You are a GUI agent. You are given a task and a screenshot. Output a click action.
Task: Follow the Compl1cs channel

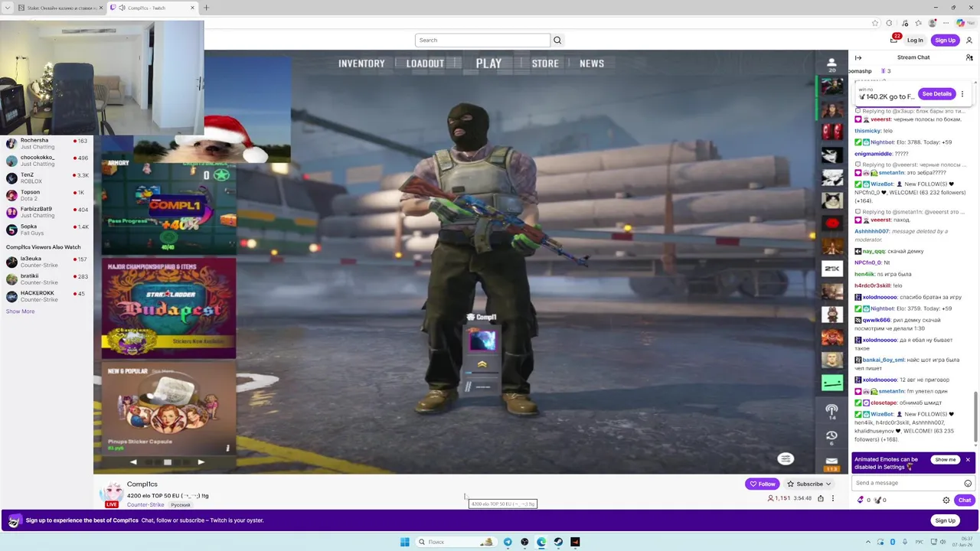(x=763, y=484)
